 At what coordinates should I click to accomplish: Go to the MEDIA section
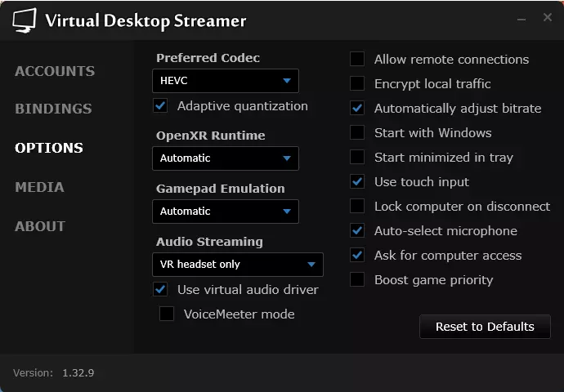[x=39, y=187]
